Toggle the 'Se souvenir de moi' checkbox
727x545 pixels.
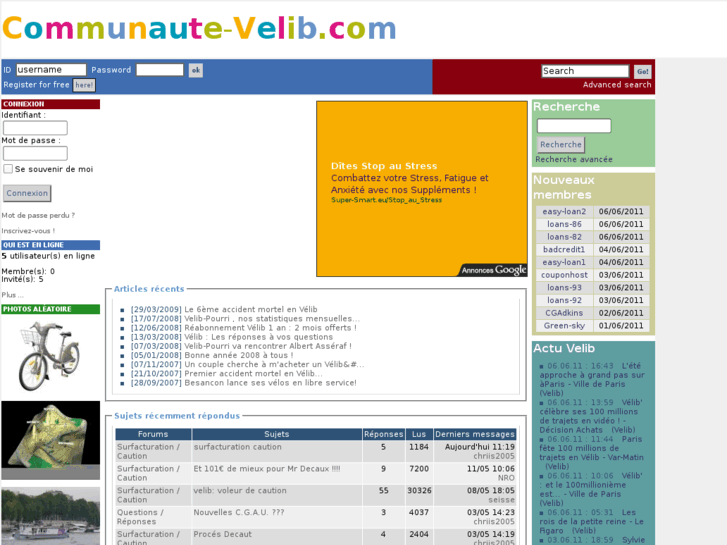(x=8, y=169)
